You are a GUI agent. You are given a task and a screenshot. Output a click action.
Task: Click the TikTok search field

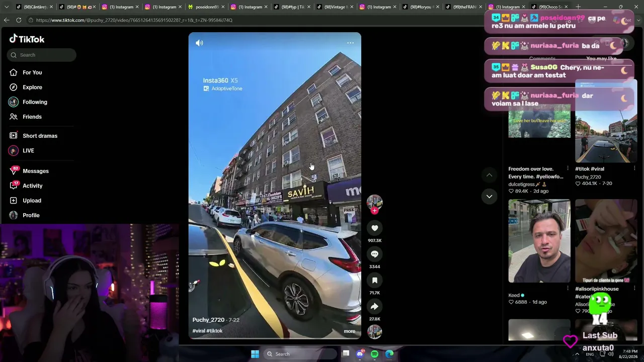coord(42,55)
